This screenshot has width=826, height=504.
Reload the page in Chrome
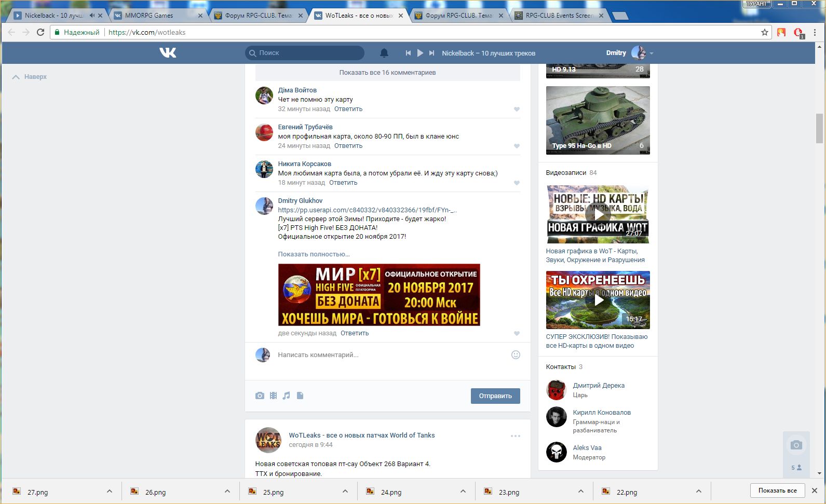[40, 32]
